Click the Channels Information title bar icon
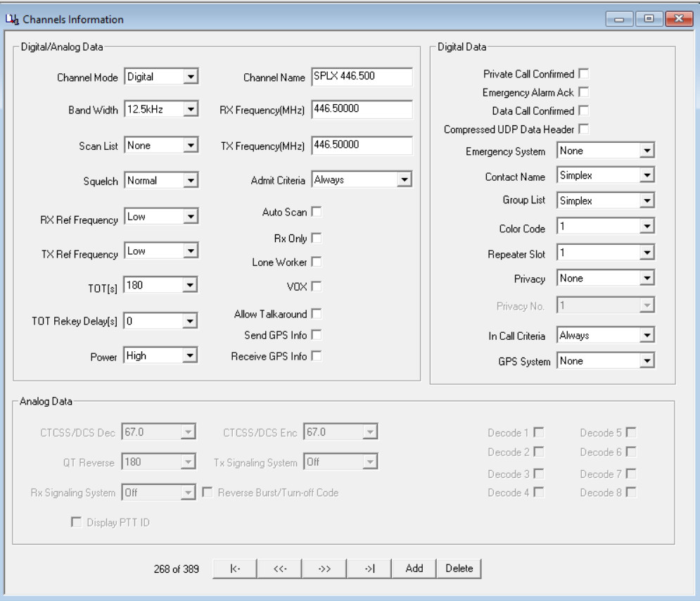The height and width of the screenshot is (601, 700). [13, 20]
